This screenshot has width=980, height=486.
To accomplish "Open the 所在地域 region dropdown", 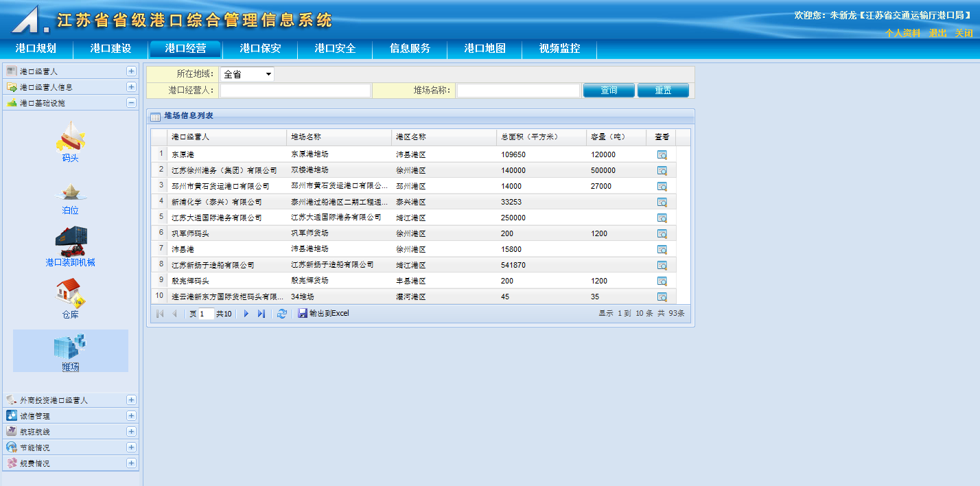I will pos(246,74).
